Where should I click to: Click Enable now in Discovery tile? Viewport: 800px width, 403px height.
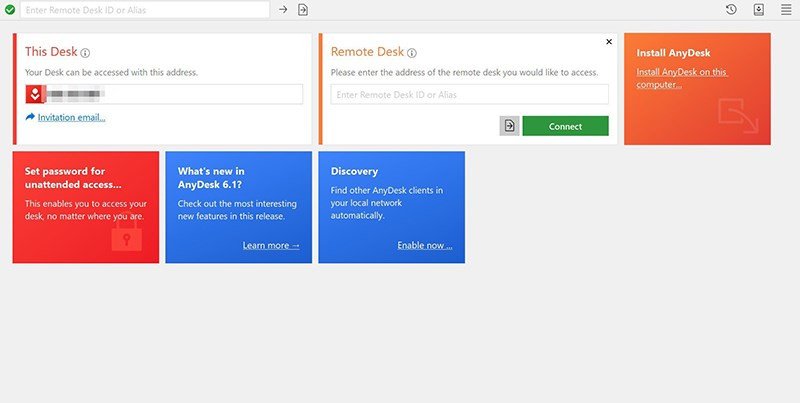click(x=424, y=245)
